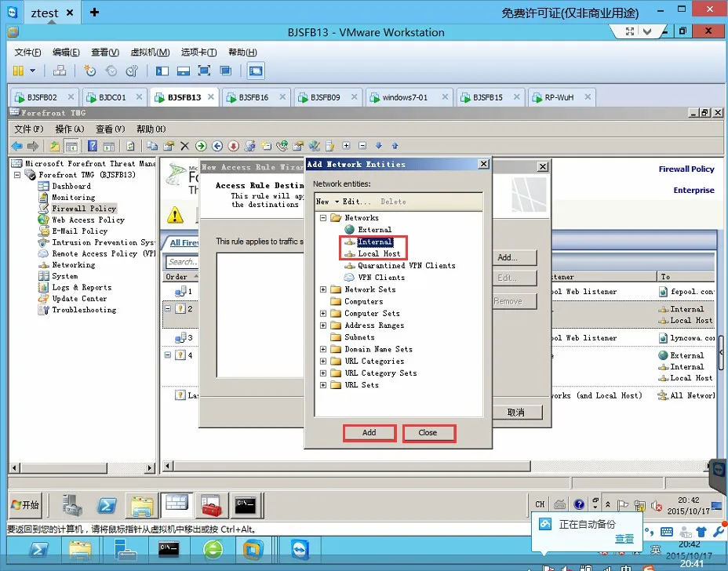
Task: Open command prompt in guest taskbar
Action: pyautogui.click(x=245, y=505)
